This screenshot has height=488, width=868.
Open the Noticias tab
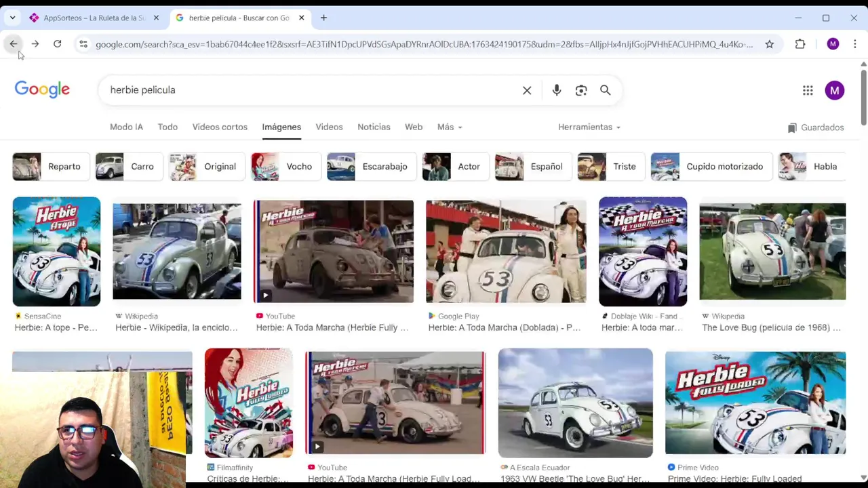tap(374, 127)
